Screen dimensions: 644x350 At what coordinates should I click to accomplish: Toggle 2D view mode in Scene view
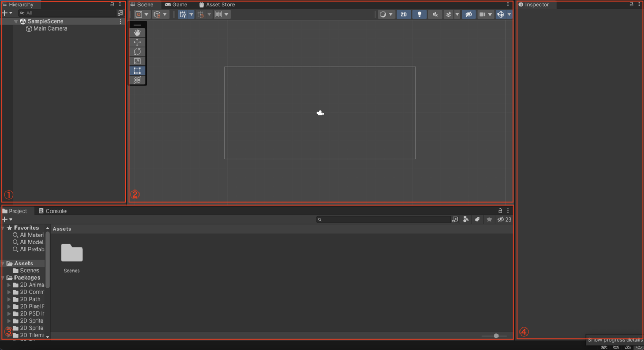point(403,14)
